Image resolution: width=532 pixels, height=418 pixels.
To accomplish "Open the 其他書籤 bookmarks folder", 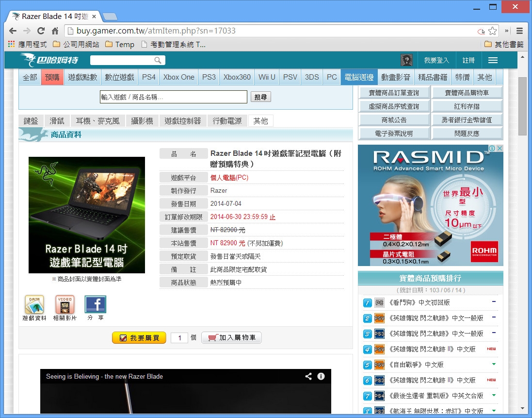I will 504,44.
